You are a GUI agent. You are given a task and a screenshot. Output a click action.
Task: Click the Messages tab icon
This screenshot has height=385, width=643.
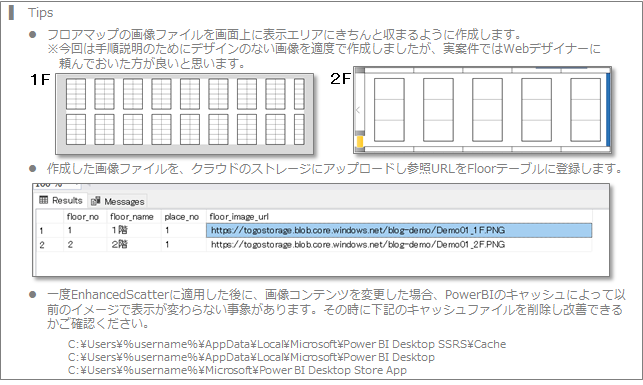[96, 201]
